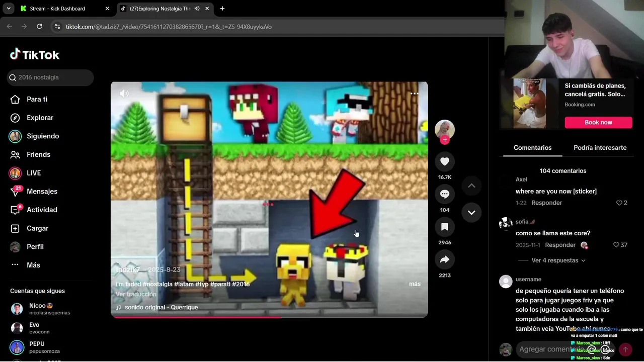The width and height of the screenshot is (644, 362).
Task: Open Perfil page
Action: [x=27, y=247]
